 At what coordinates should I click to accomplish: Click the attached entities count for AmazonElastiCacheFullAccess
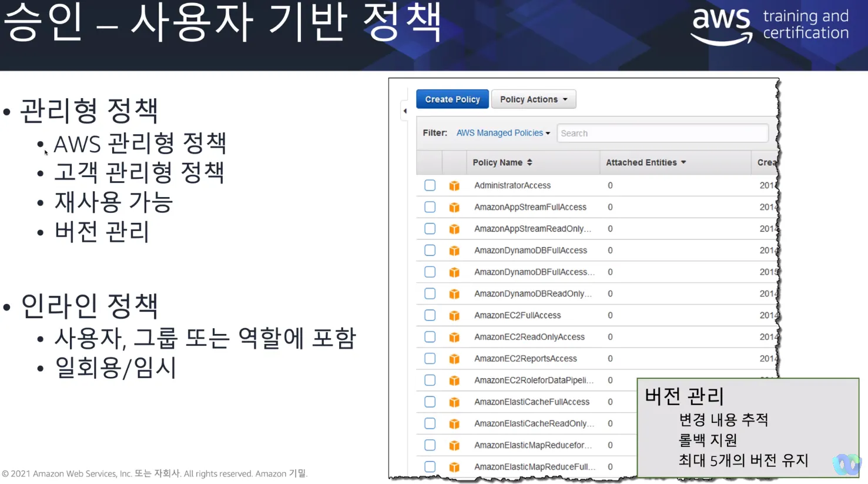point(610,402)
